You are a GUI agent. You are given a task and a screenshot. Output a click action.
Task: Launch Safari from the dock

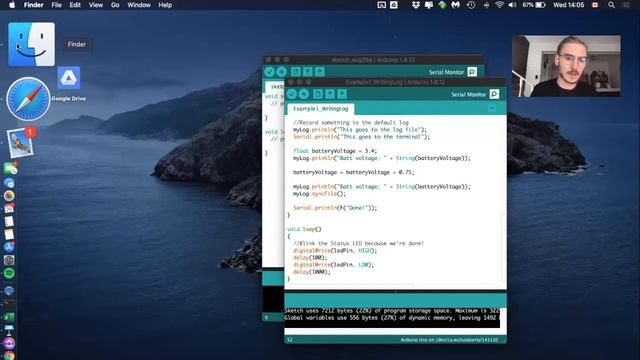[x=28, y=99]
